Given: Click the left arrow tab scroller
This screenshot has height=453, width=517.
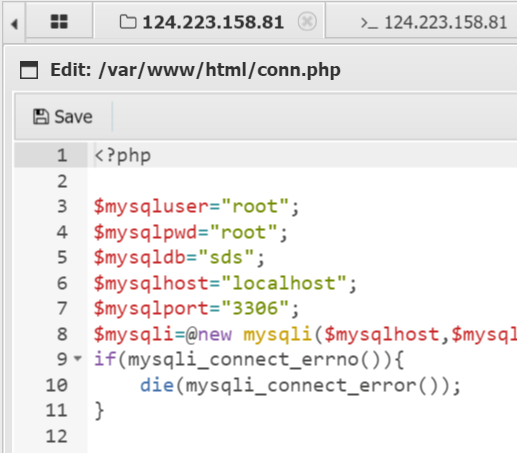Looking at the screenshot, I should 14,24.
